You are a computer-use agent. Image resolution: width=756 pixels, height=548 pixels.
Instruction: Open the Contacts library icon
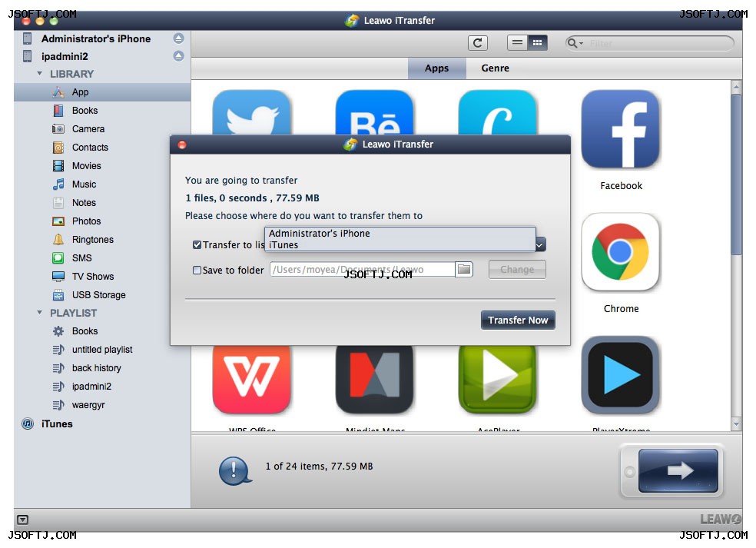tap(58, 147)
